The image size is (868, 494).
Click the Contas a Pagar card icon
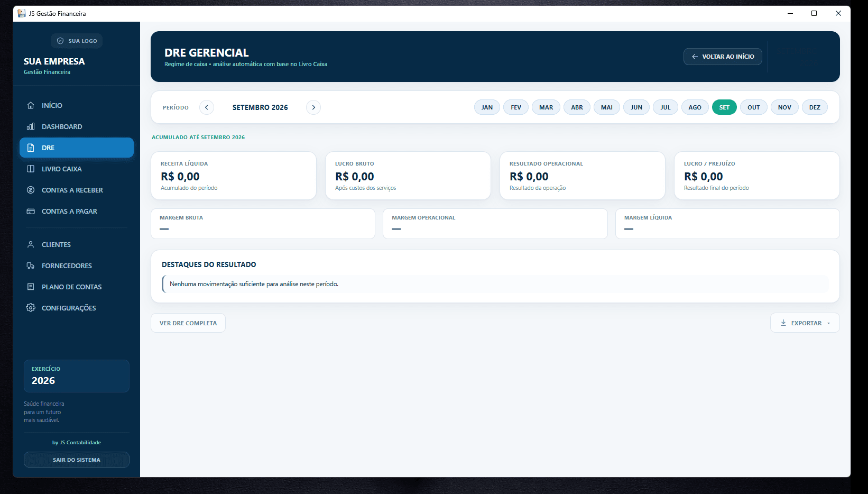click(x=31, y=211)
